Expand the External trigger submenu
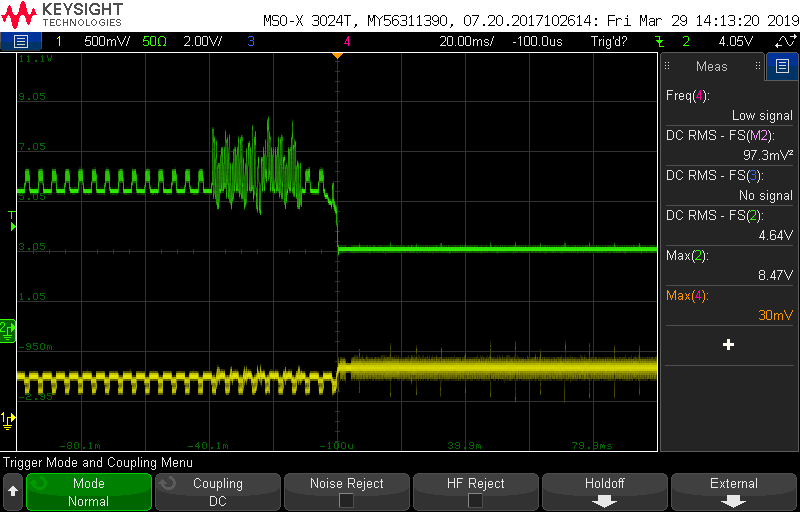800x512 pixels. 734,492
